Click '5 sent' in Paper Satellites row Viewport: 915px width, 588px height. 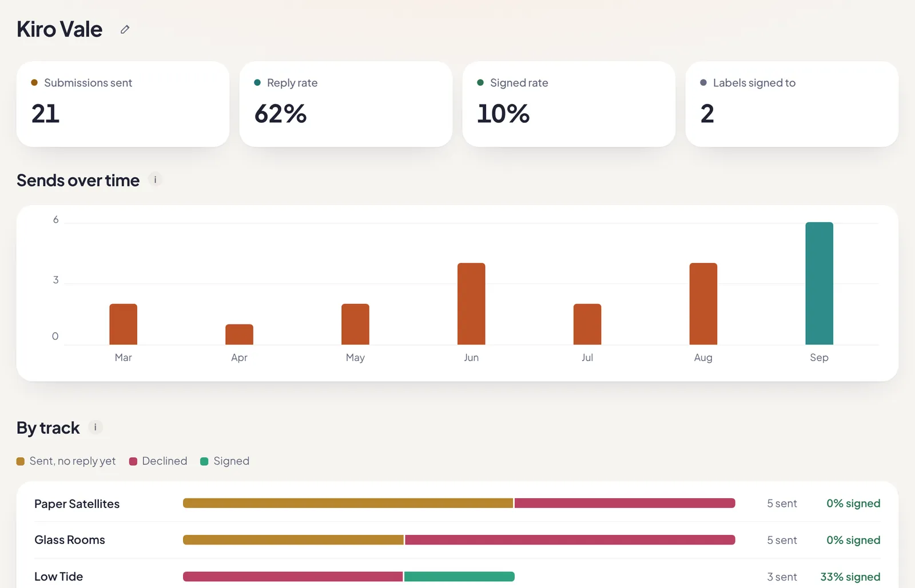point(782,503)
